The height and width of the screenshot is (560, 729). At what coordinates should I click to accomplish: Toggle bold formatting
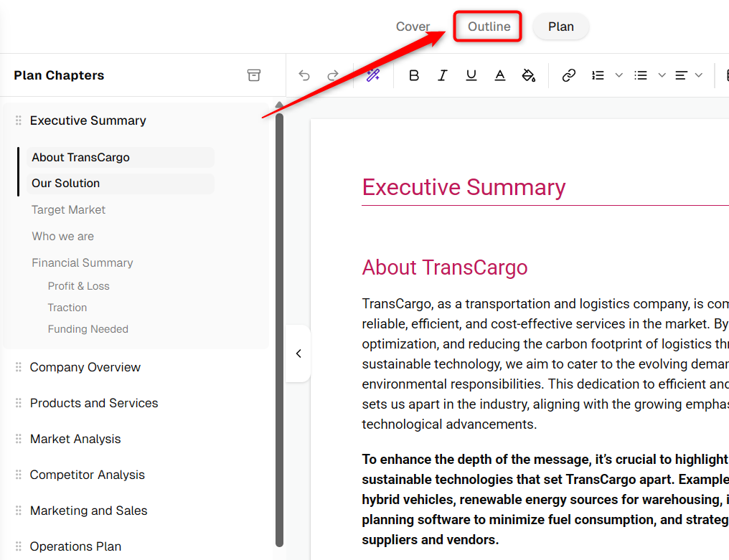point(414,75)
